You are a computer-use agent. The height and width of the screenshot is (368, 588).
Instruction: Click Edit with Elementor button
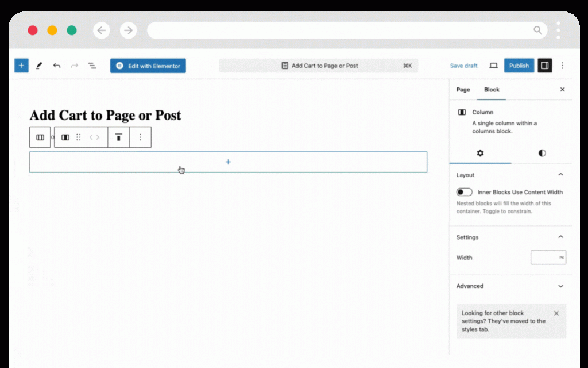148,66
